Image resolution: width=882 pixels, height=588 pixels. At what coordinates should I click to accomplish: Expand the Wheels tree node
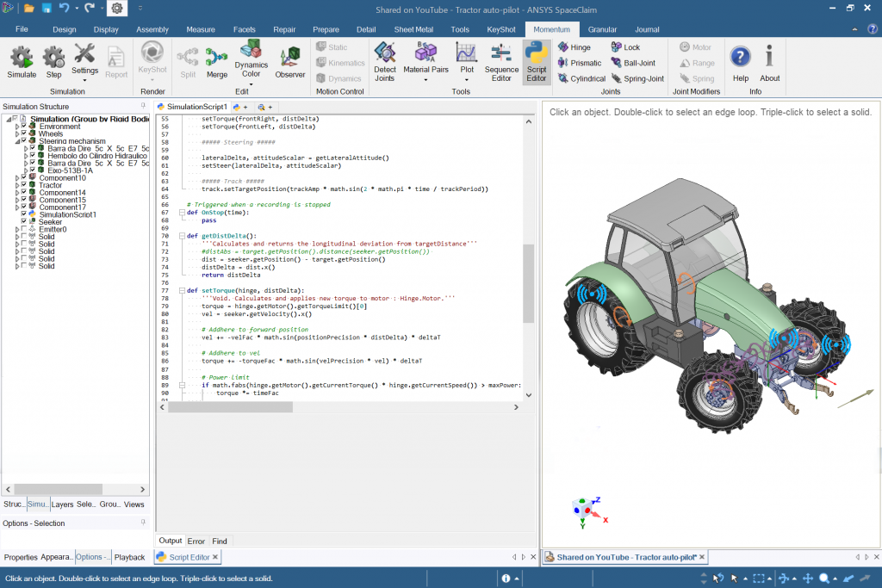17,133
